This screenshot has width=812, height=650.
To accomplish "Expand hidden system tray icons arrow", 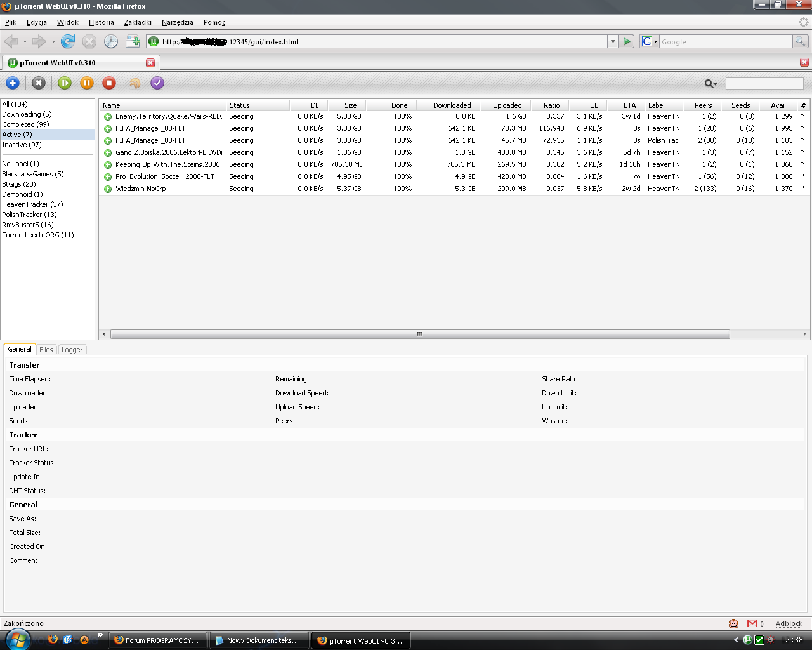I will (x=736, y=640).
